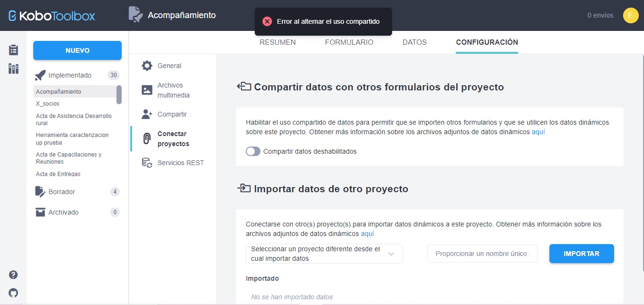Screen dimensions: 644x305
Task: Click the help question mark icon
Action: coord(13,275)
